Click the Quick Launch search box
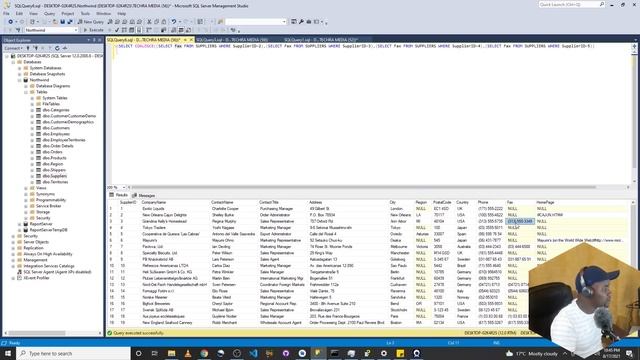 click(571, 4)
